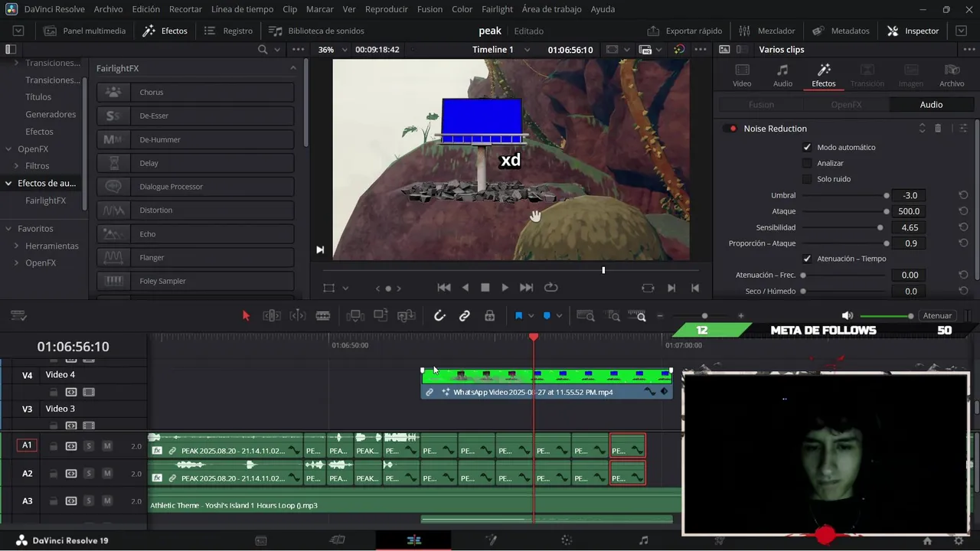
Task: Click the Replace clip icon
Action: pyautogui.click(x=407, y=315)
